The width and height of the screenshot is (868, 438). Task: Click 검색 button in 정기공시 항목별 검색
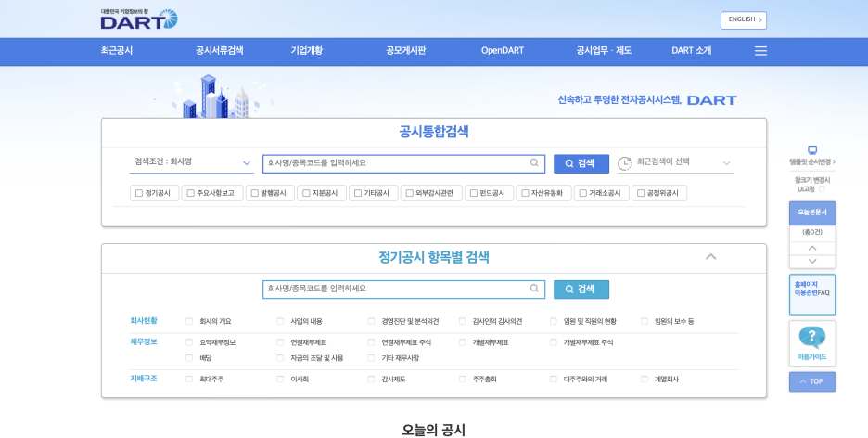[x=581, y=289]
